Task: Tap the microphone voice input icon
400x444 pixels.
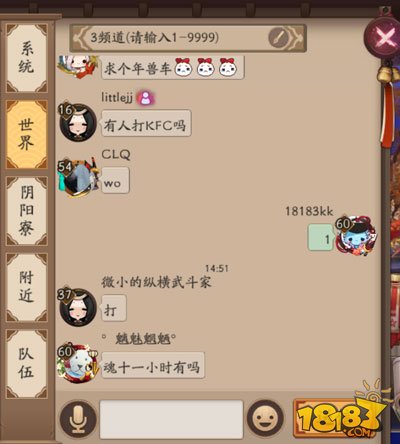Action: tap(78, 419)
